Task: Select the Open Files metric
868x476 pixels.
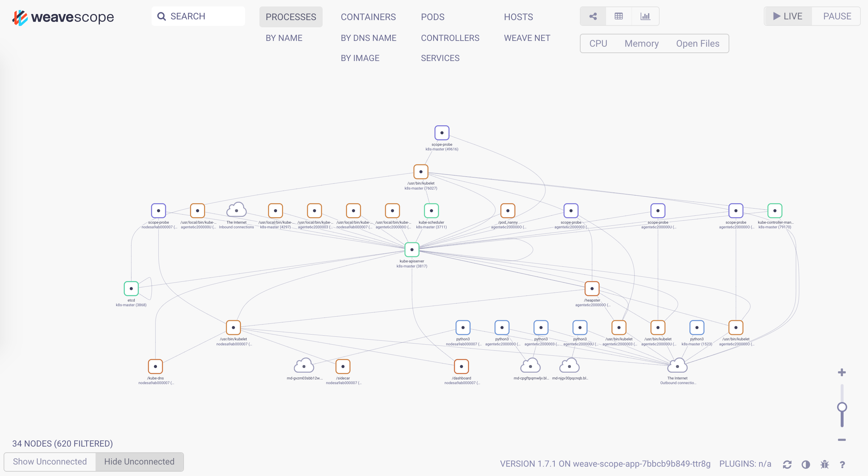Action: [697, 43]
